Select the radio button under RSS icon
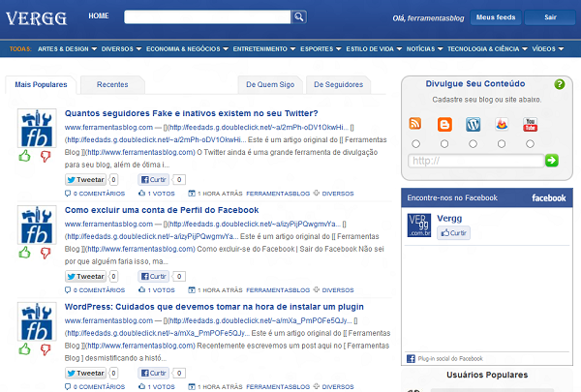The image size is (581, 392). click(x=415, y=144)
